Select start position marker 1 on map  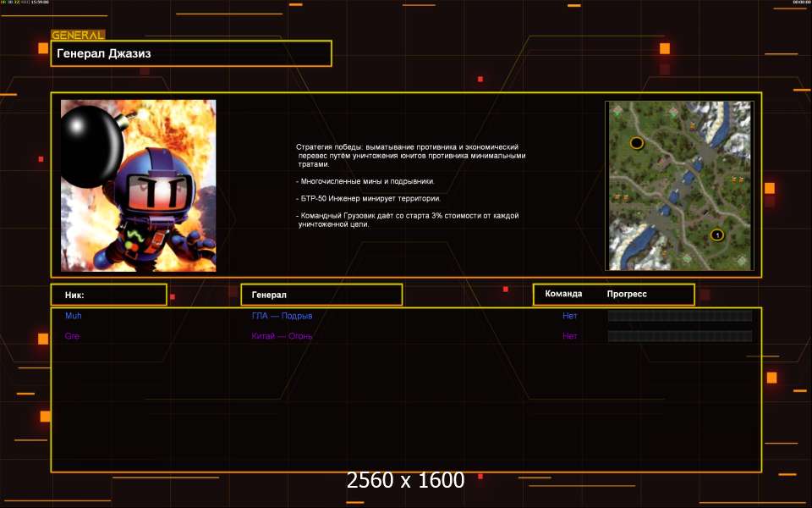716,235
